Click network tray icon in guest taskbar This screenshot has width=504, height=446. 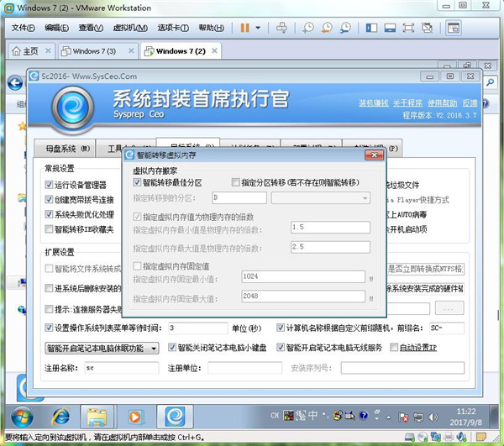point(417,417)
